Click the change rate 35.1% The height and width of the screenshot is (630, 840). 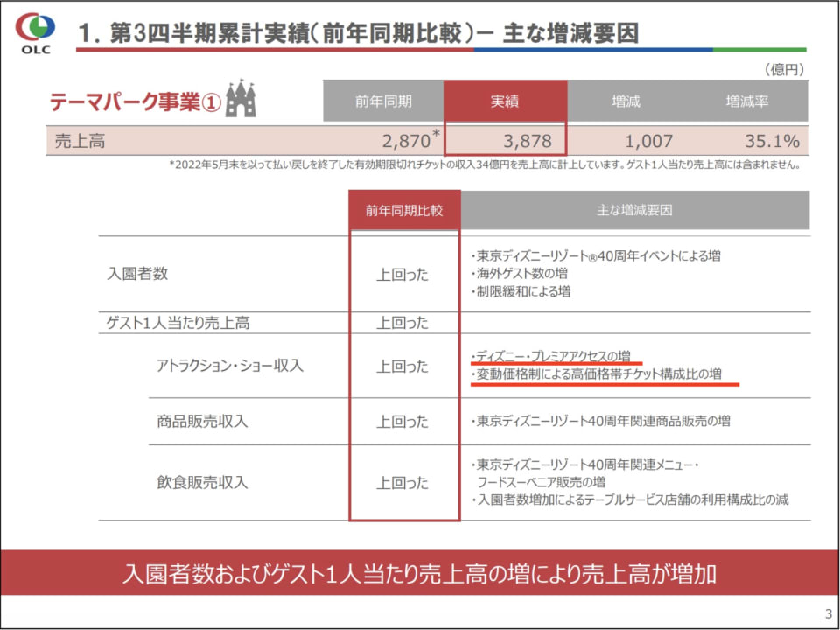[x=772, y=141]
